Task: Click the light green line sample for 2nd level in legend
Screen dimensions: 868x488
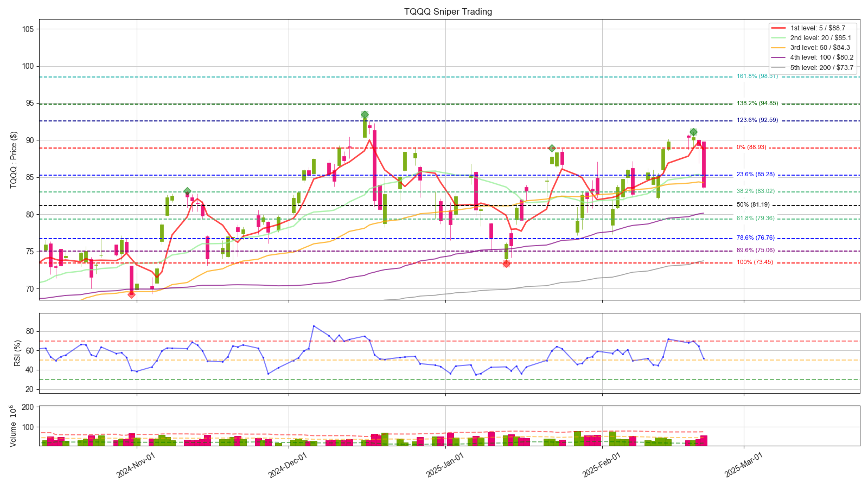Action: 778,38
